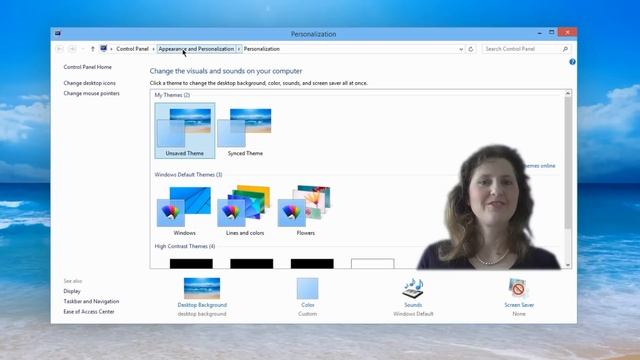Open recent locations dropdown beside Forward arrow

[83, 49]
